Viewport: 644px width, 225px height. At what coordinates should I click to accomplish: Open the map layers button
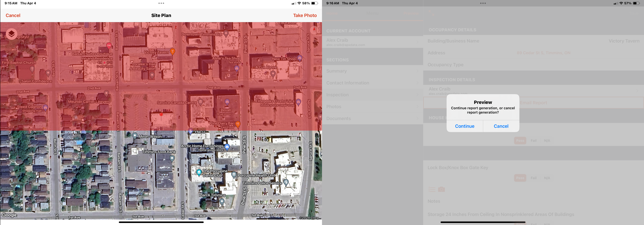[x=11, y=34]
